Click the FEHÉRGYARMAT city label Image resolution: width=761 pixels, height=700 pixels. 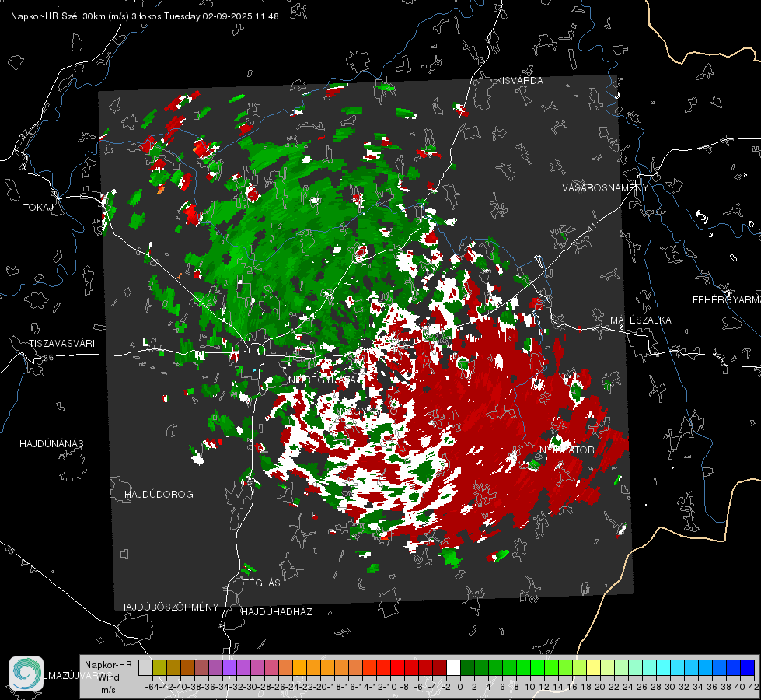[x=727, y=300]
